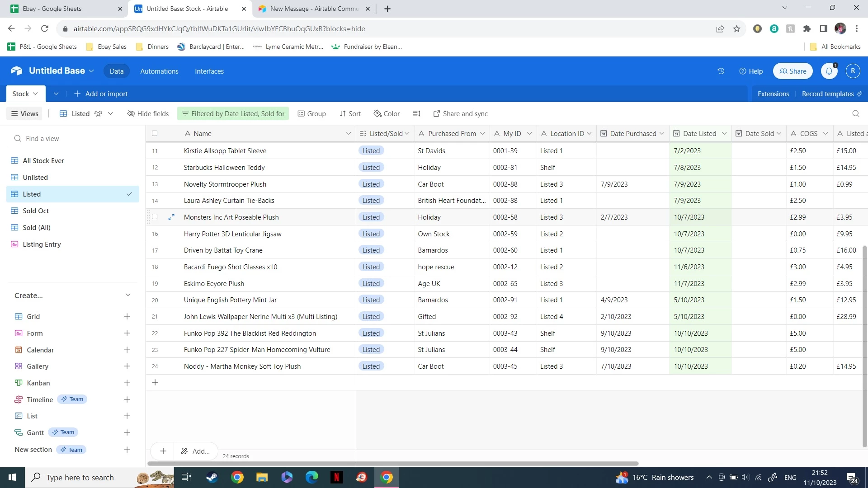The height and width of the screenshot is (488, 868).
Task: Click the Sort toolbar option
Action: [x=350, y=113]
